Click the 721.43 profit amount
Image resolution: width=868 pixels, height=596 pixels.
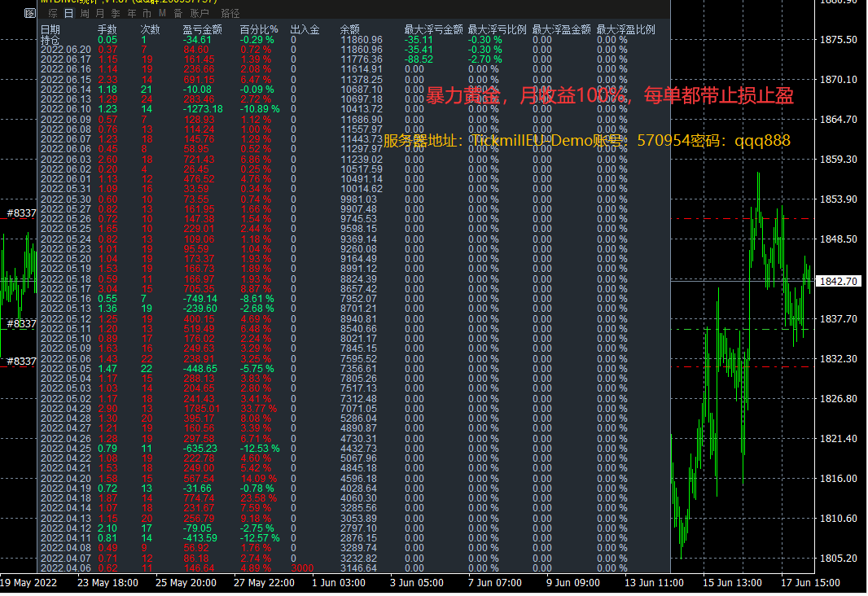[x=199, y=160]
